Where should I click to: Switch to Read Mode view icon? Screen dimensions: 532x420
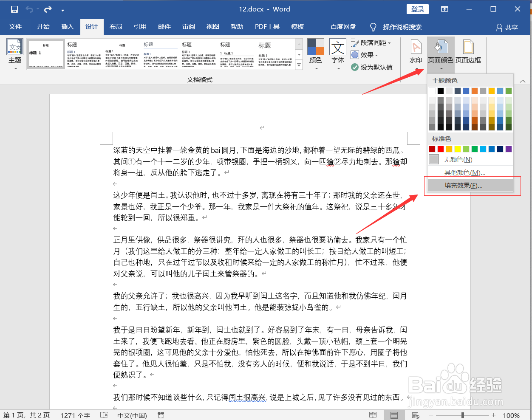(373, 415)
